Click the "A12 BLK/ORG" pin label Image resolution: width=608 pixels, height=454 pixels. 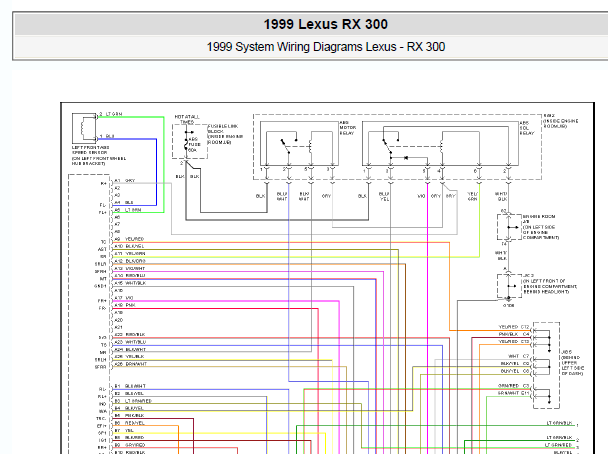coord(130,261)
